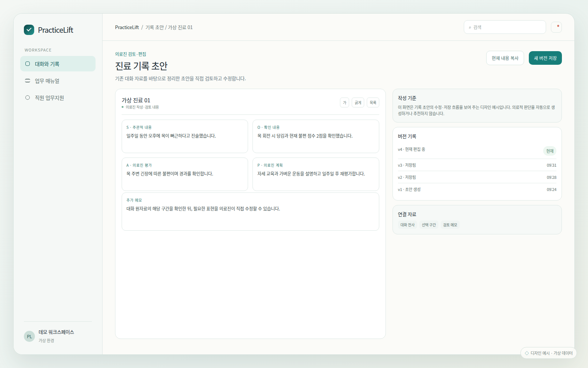The image size is (588, 368).
Task: Click the 가 text format button
Action: 344,103
